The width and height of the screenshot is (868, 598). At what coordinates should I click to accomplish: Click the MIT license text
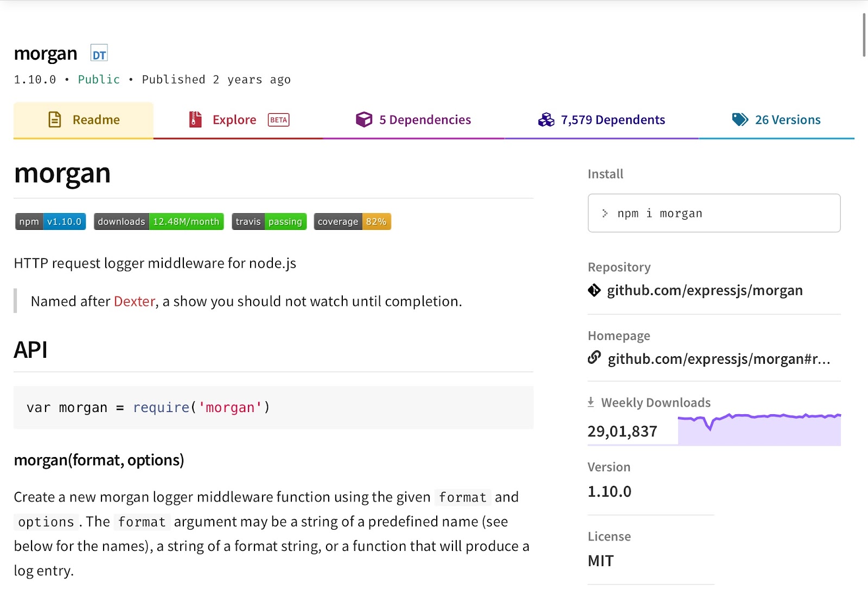pyautogui.click(x=601, y=561)
